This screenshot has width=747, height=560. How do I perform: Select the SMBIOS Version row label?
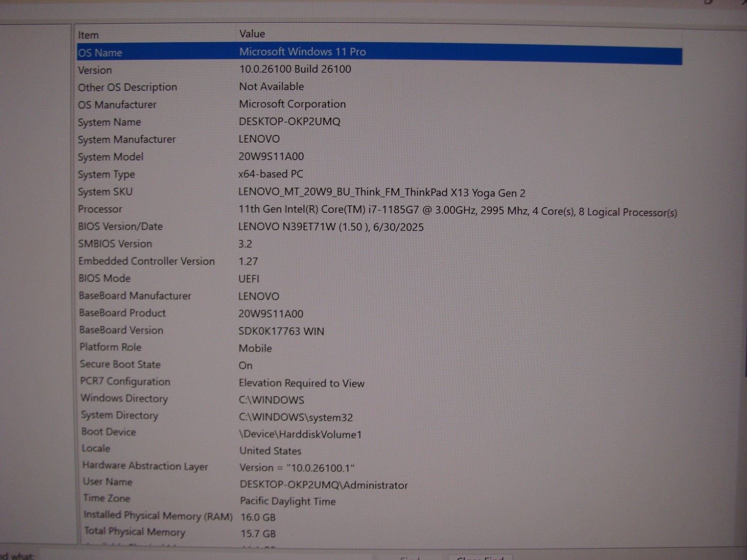click(115, 244)
